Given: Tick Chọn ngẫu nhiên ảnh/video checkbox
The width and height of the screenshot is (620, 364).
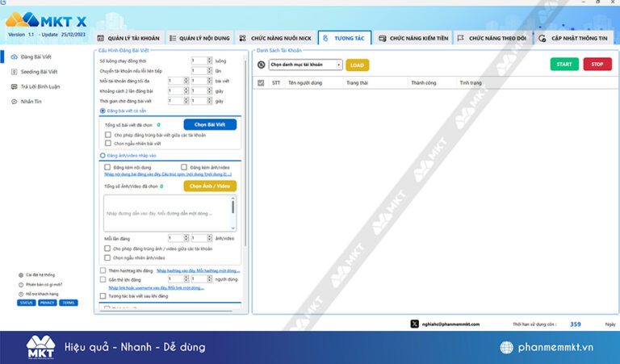Looking at the screenshot, I should click(x=107, y=257).
